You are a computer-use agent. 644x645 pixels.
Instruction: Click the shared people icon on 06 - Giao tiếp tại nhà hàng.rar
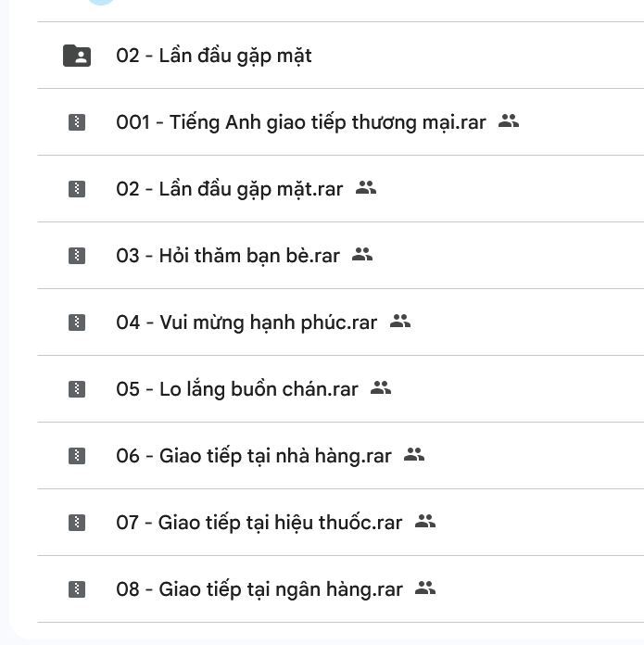(x=414, y=454)
